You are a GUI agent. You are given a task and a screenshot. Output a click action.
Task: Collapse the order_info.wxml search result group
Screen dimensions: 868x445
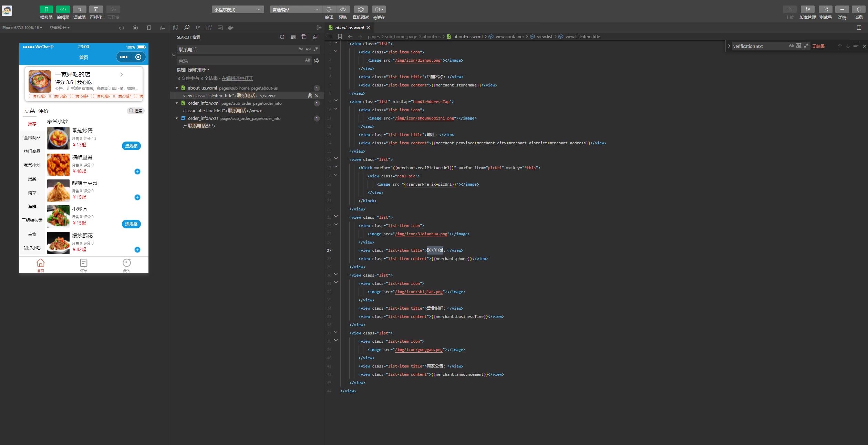(x=177, y=103)
